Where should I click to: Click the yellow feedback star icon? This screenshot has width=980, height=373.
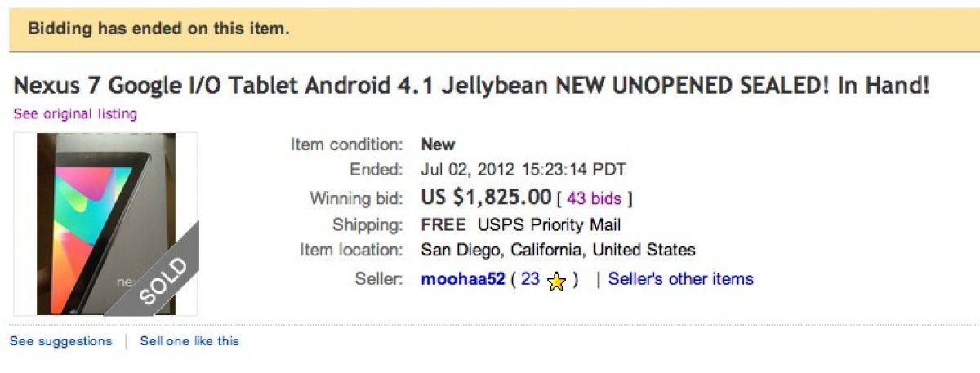point(556,281)
